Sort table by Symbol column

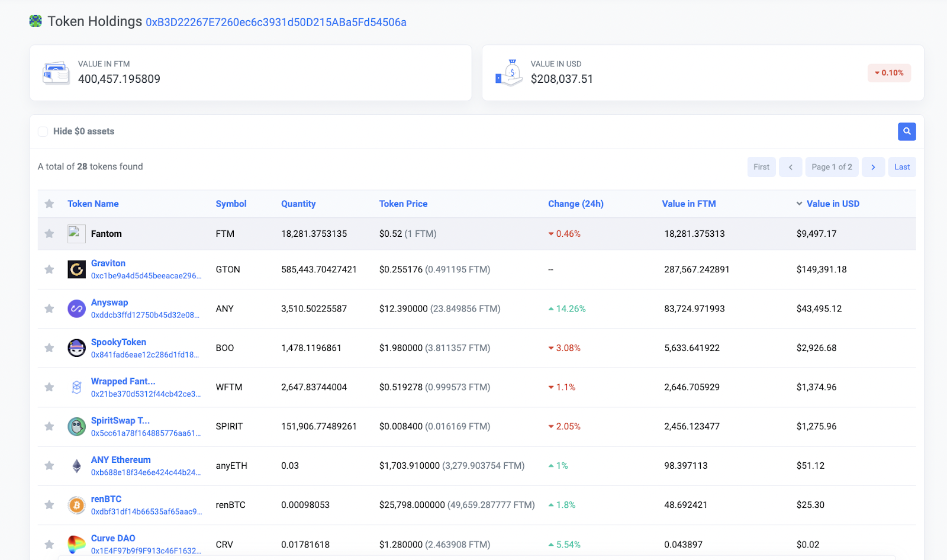pyautogui.click(x=231, y=204)
